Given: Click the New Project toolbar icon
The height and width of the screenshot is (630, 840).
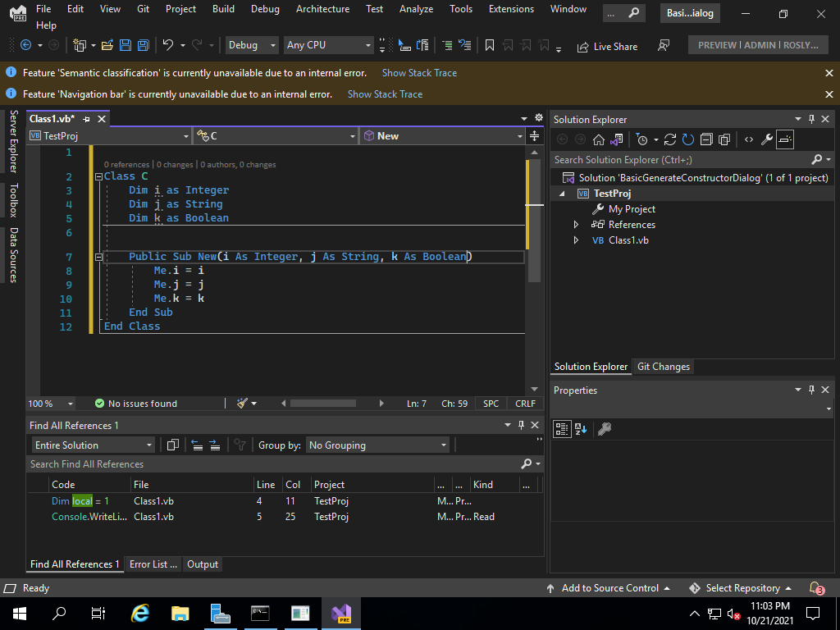Looking at the screenshot, I should point(80,46).
